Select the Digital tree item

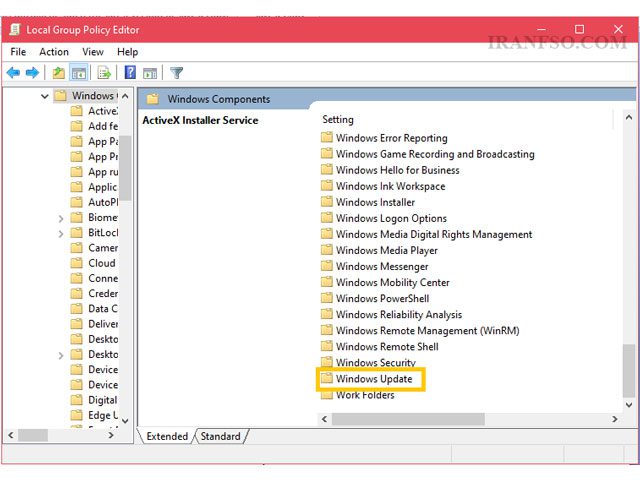coord(95,400)
